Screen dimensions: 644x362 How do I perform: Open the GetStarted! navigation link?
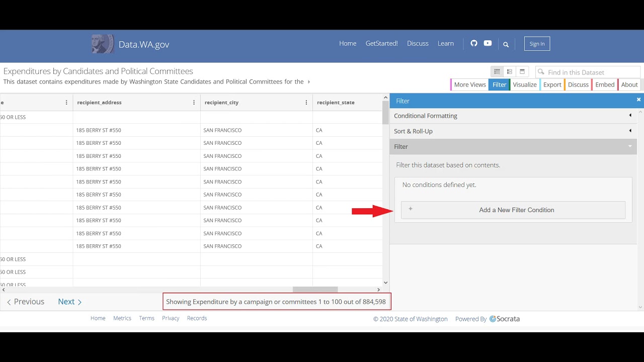[x=381, y=44]
